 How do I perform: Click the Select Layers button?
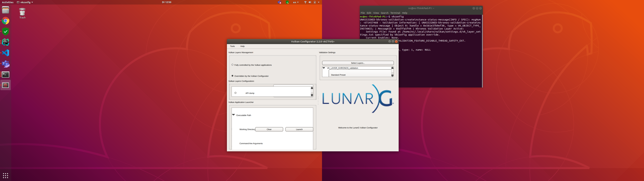pyautogui.click(x=358, y=63)
